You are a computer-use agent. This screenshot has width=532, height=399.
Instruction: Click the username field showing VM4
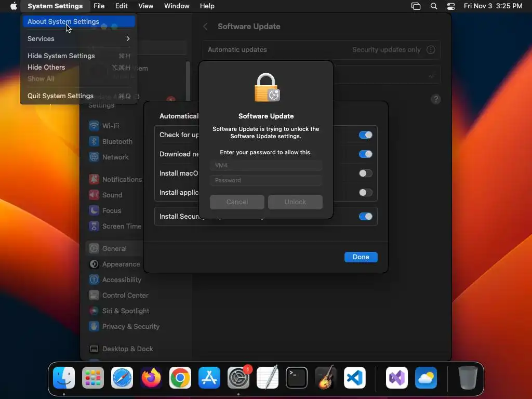[266, 165]
